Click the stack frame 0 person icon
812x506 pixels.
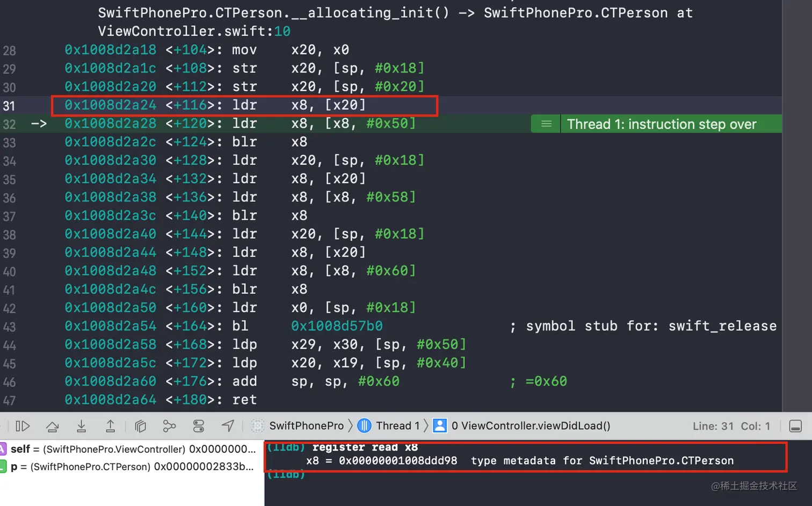pyautogui.click(x=440, y=426)
